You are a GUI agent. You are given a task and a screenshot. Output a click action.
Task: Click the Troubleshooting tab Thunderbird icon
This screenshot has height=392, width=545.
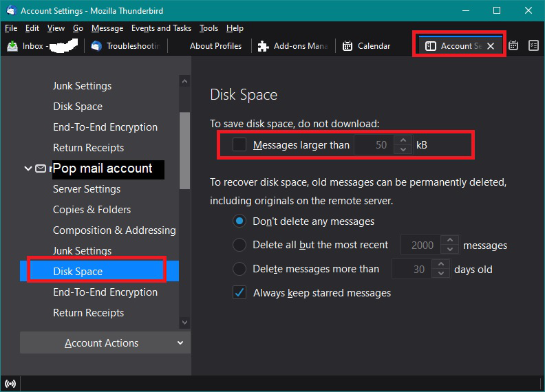(x=96, y=46)
